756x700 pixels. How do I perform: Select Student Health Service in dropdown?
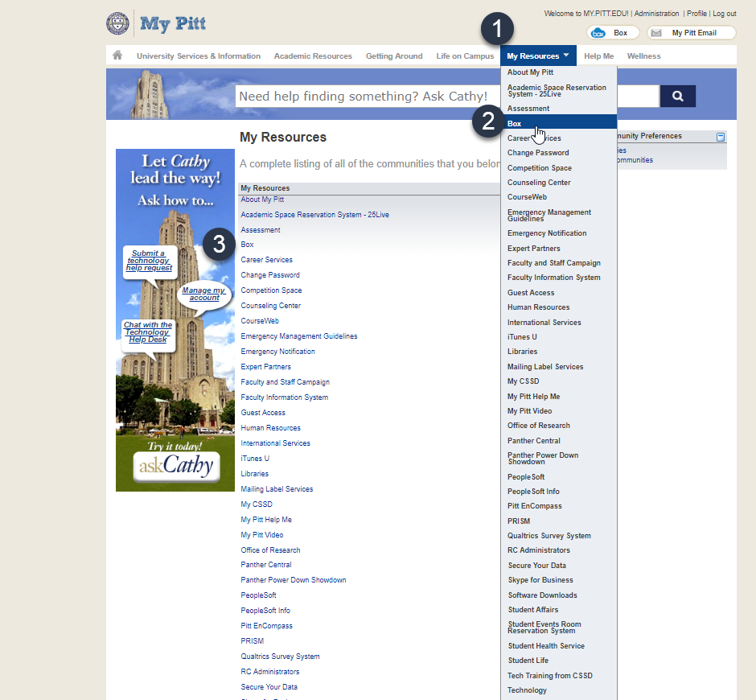[x=546, y=645]
